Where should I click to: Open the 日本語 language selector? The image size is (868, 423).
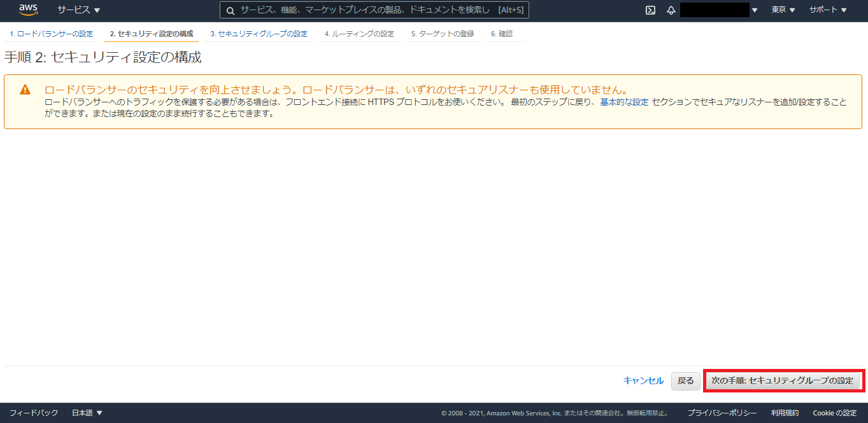[87, 413]
